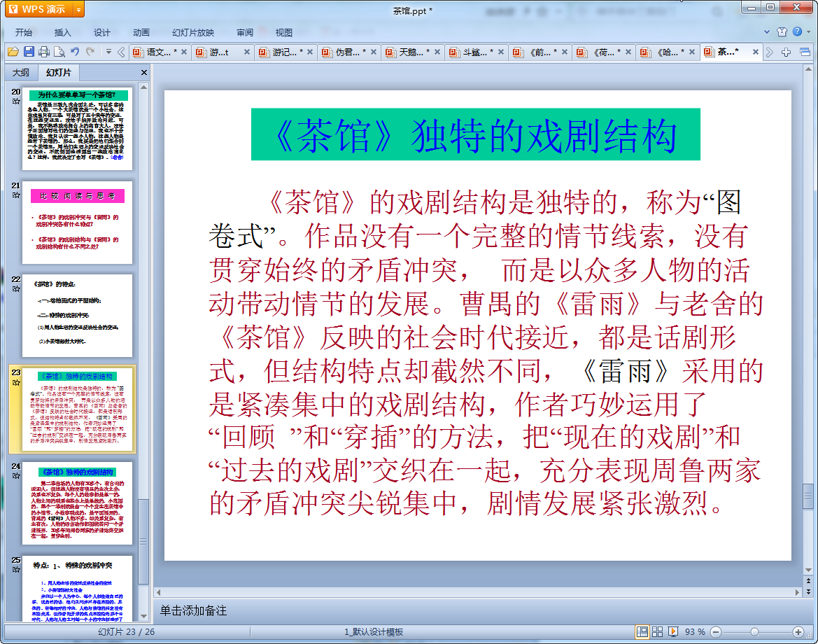Close the 游...t document tab
Image resolution: width=818 pixels, height=644 pixels.
pos(247,52)
